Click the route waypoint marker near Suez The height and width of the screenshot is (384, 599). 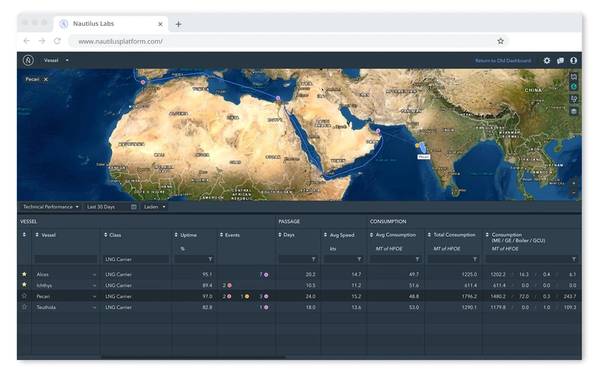(x=278, y=98)
